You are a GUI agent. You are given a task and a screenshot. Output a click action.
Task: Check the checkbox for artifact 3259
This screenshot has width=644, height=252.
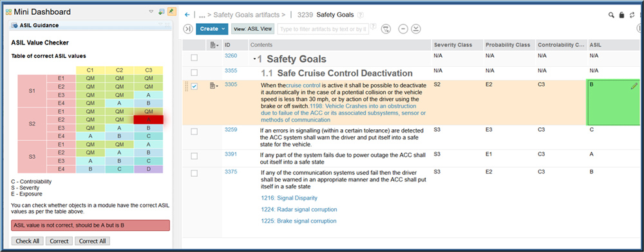click(x=194, y=132)
